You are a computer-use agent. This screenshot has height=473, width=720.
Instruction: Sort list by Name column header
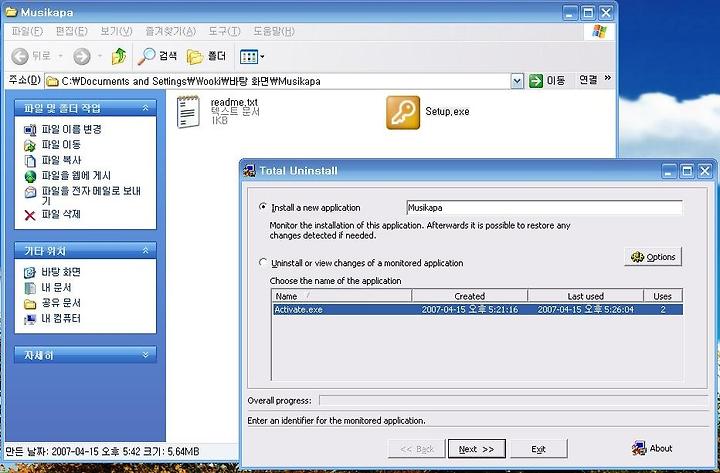(x=342, y=296)
